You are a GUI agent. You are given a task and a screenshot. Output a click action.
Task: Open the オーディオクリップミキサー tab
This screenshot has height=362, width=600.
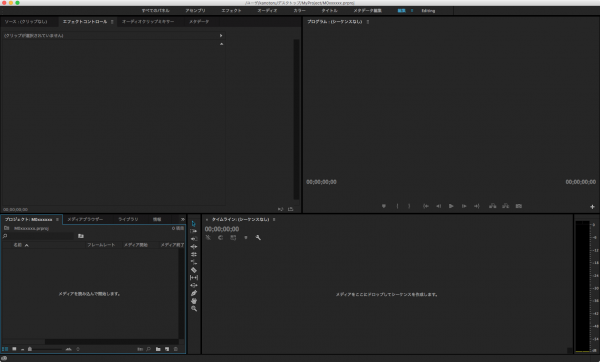(x=148, y=22)
